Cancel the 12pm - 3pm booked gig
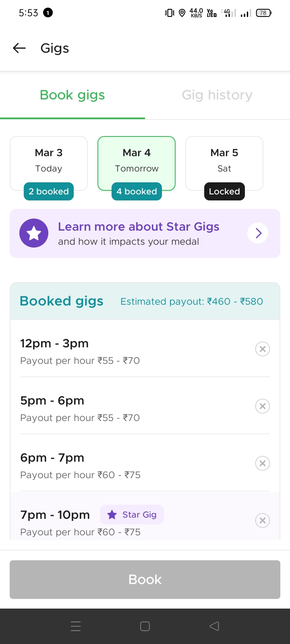The height and width of the screenshot is (644, 290). pos(262,349)
